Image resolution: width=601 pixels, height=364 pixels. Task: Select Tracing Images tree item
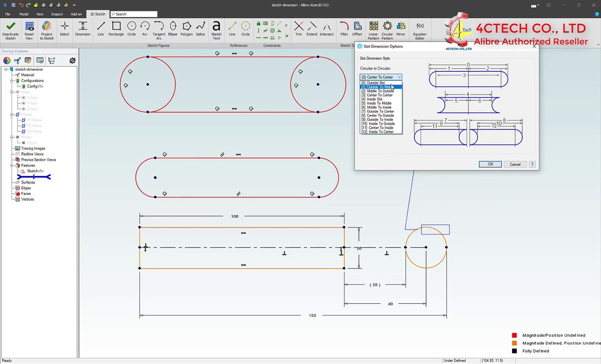coord(33,148)
